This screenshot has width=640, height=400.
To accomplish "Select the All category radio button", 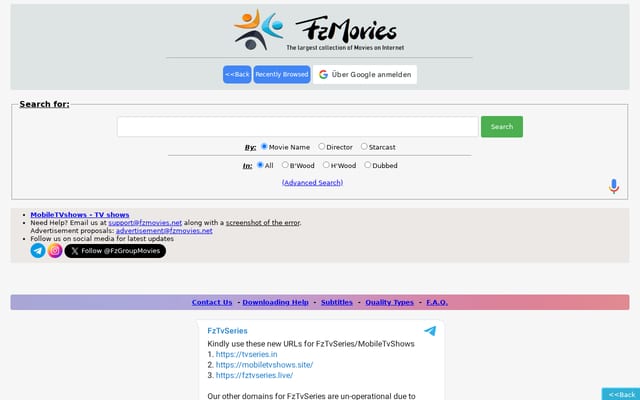I will 260,165.
